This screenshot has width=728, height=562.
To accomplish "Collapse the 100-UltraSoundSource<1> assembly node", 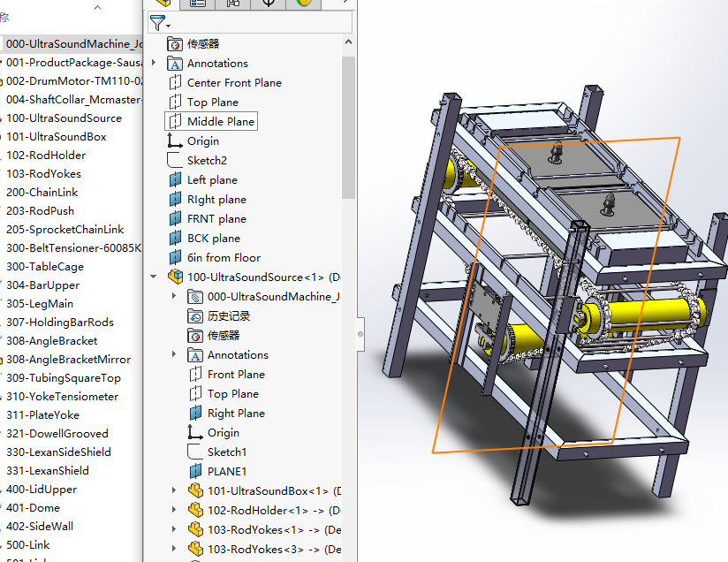I will [153, 277].
